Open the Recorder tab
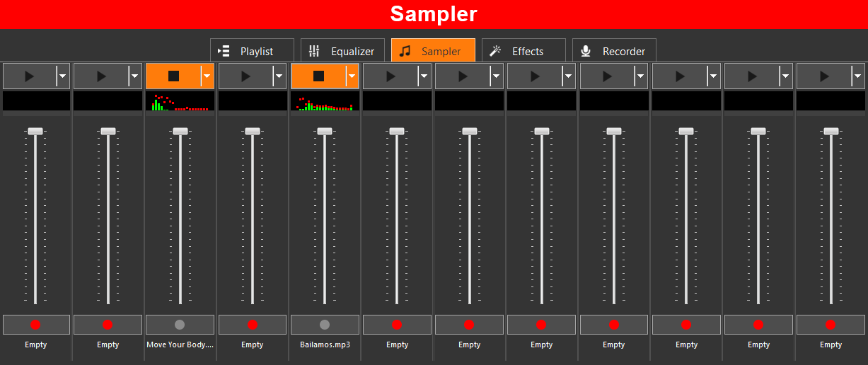 click(614, 51)
